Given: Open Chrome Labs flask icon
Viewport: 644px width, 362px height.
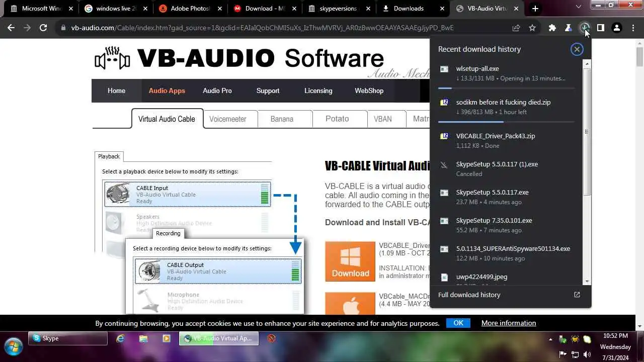Looking at the screenshot, I should click(569, 28).
